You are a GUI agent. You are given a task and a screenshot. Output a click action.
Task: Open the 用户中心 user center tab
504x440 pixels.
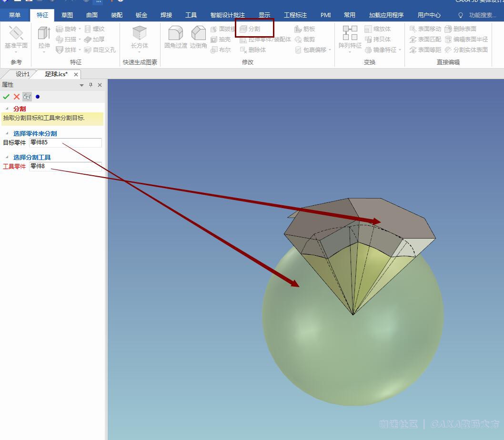click(429, 15)
